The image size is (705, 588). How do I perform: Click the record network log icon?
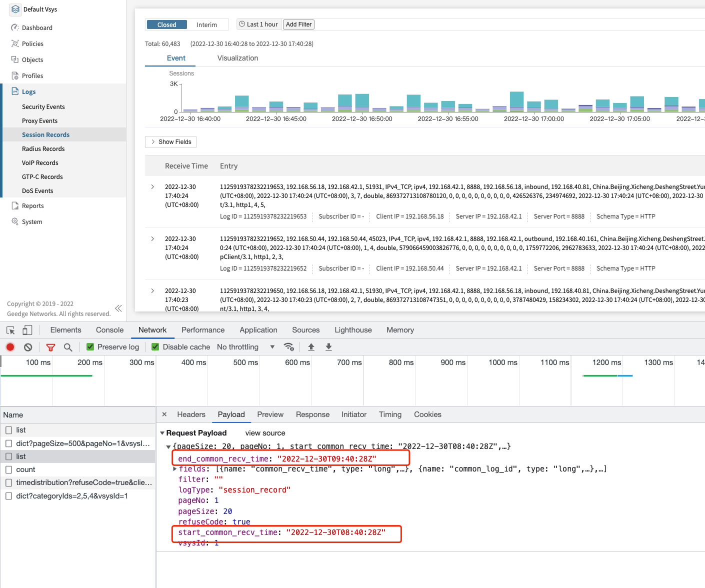coord(10,347)
